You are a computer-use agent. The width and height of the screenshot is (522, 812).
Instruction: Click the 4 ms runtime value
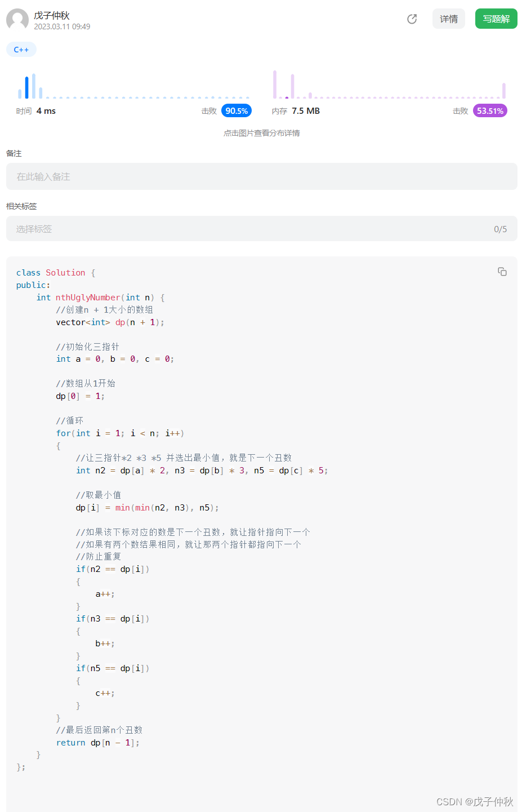[x=46, y=111]
